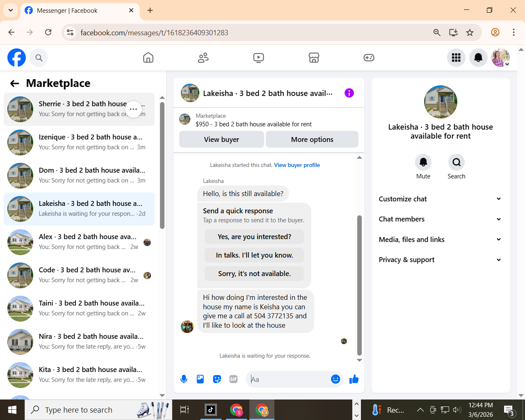This screenshot has height=420, width=525.
Task: Click the browser zoom magnifier icon
Action: 437,32
